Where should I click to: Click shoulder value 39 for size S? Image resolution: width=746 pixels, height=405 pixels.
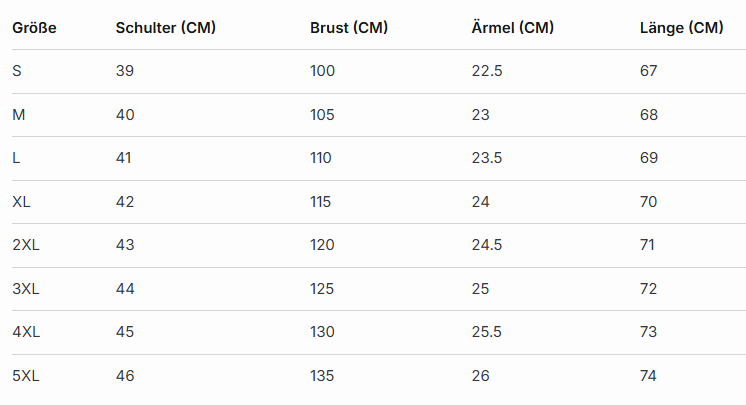pos(125,71)
